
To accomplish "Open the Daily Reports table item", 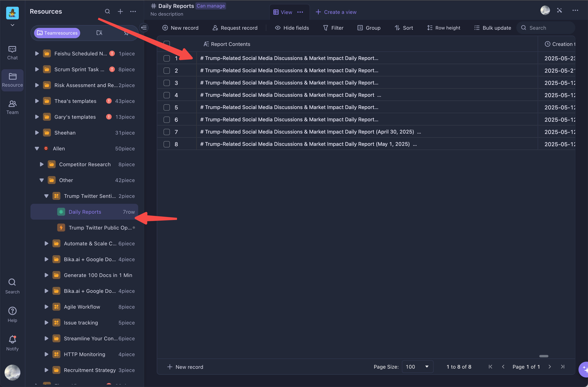I will pos(84,212).
